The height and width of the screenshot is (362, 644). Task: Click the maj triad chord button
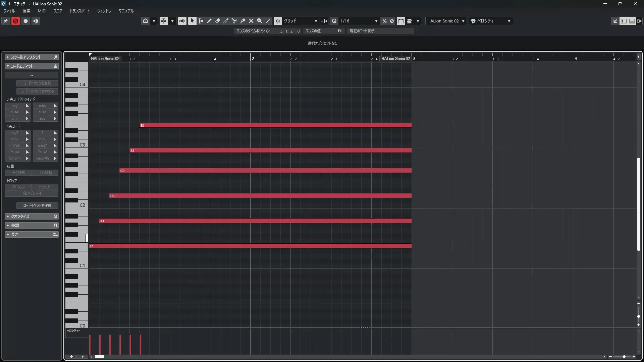[x=14, y=106]
